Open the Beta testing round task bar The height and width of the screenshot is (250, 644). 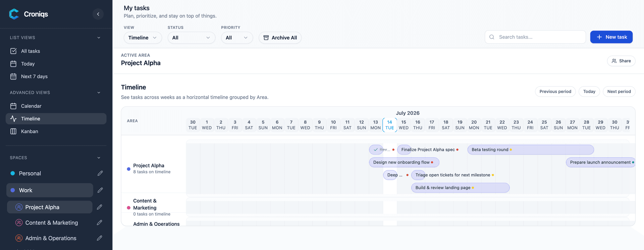click(x=531, y=150)
